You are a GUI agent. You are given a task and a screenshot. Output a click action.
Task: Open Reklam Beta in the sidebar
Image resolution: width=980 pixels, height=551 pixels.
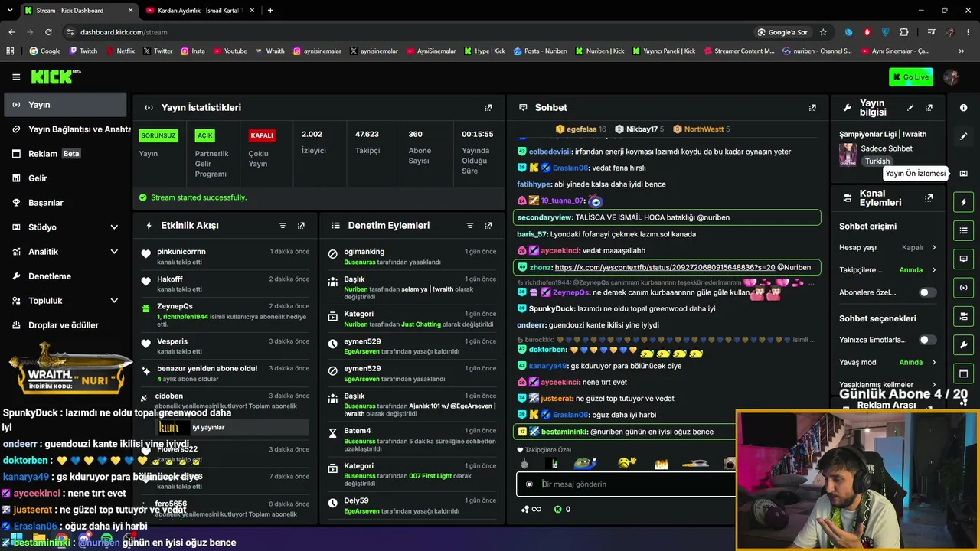[x=65, y=154]
